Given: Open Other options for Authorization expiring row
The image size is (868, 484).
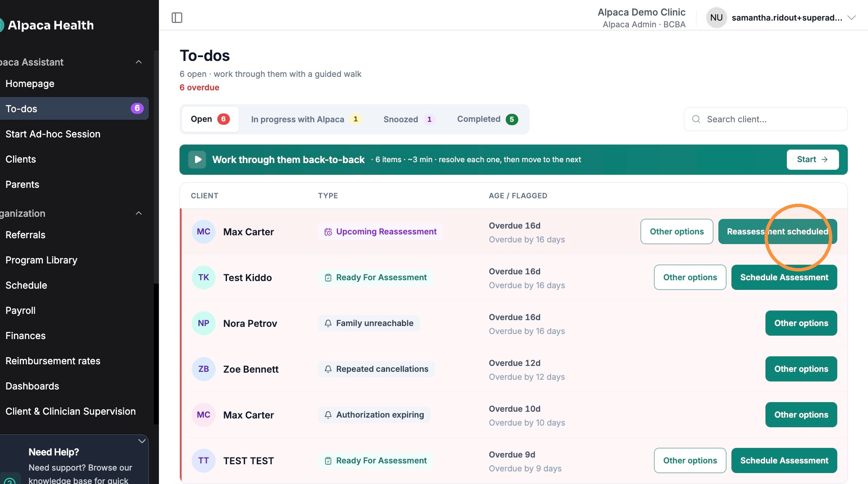Looking at the screenshot, I should coord(801,415).
